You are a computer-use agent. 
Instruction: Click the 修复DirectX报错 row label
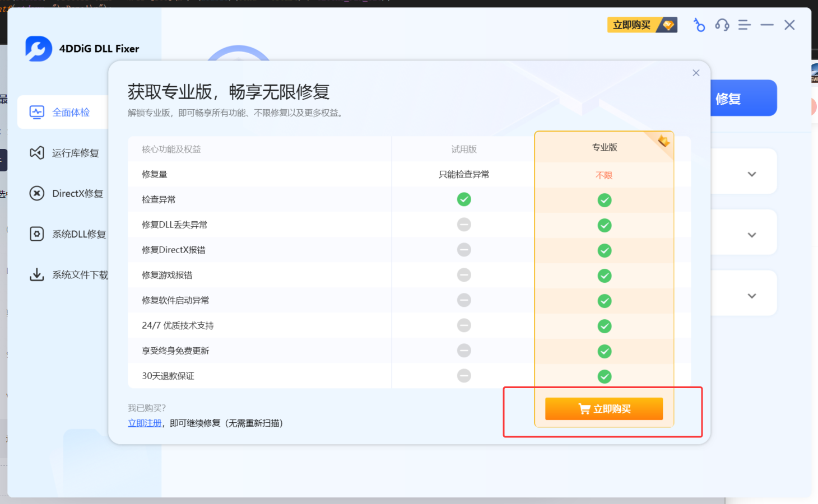pyautogui.click(x=174, y=250)
